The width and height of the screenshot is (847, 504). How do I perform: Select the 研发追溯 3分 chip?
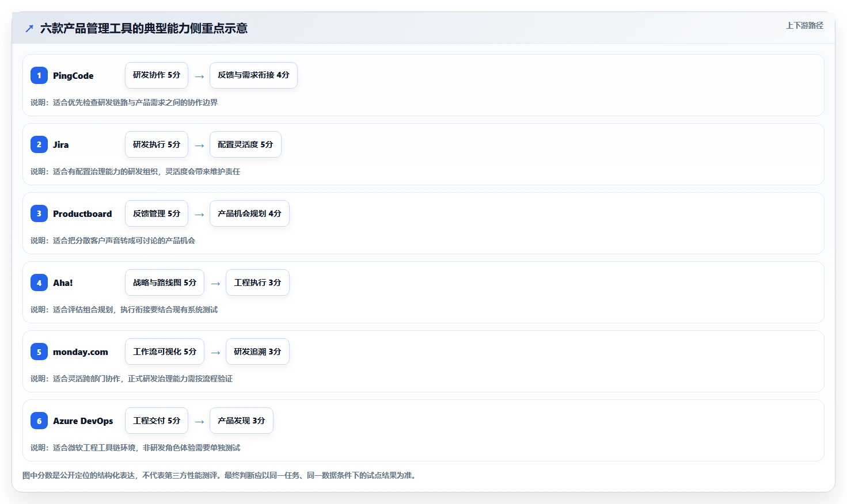pyautogui.click(x=257, y=352)
